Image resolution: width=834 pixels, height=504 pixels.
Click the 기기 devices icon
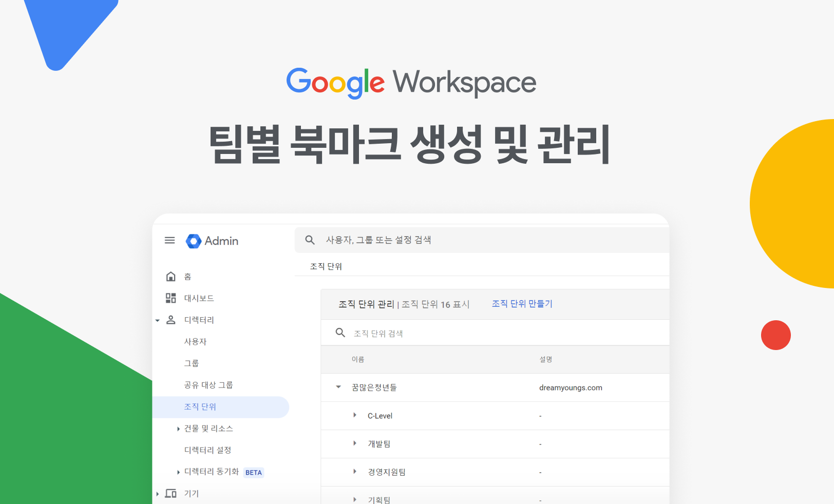(170, 493)
